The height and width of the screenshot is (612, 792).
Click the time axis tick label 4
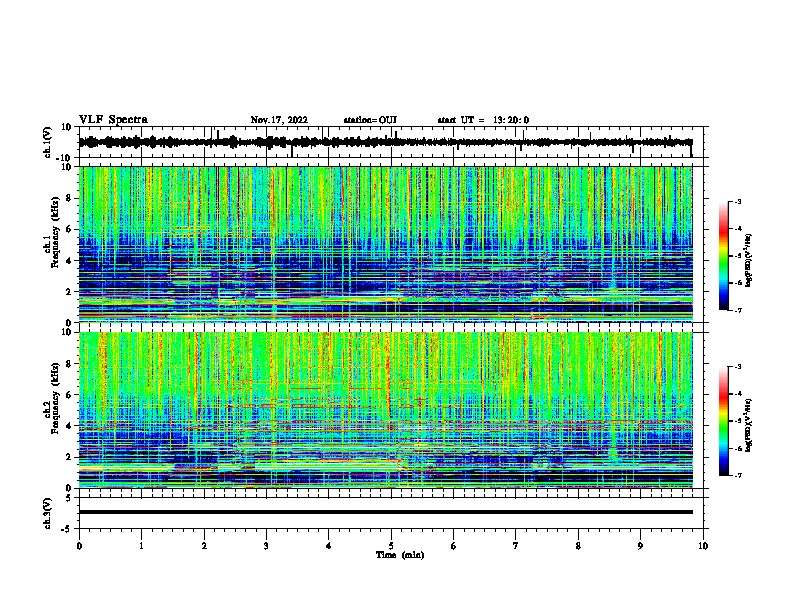329,546
